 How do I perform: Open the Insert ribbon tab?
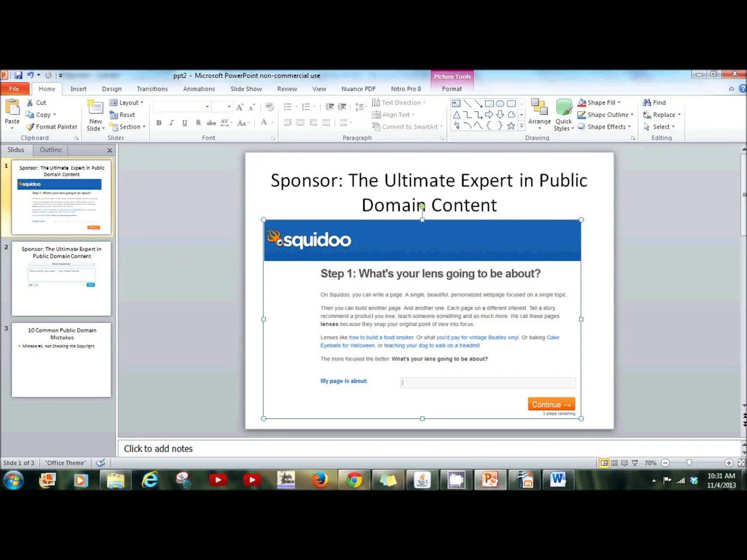(x=78, y=89)
